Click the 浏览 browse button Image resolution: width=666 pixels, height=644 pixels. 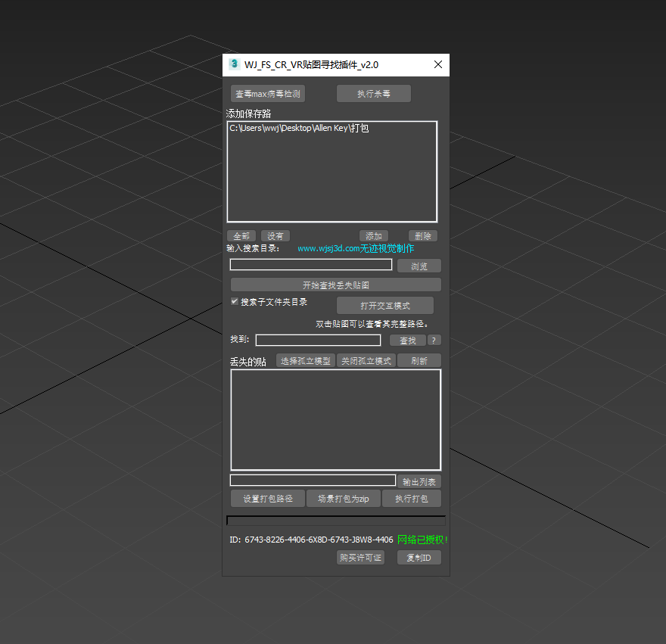tap(419, 266)
